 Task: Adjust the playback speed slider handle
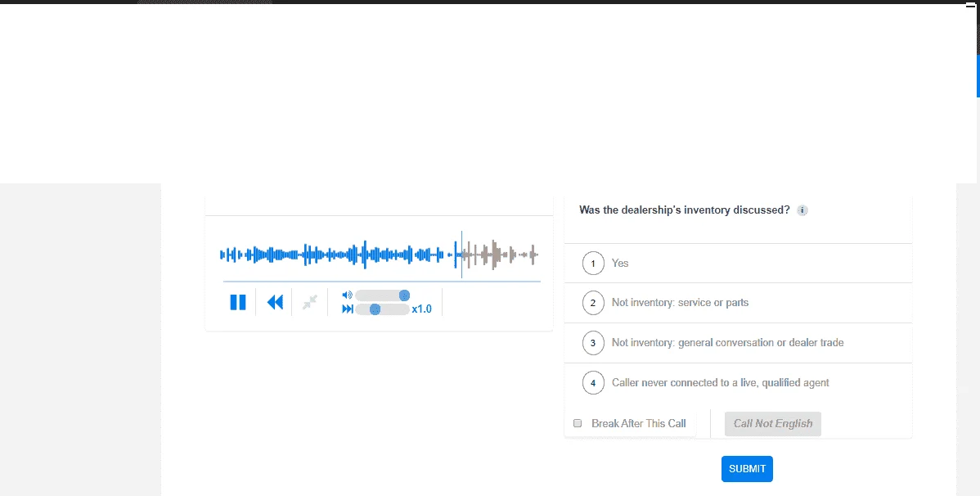tap(375, 309)
